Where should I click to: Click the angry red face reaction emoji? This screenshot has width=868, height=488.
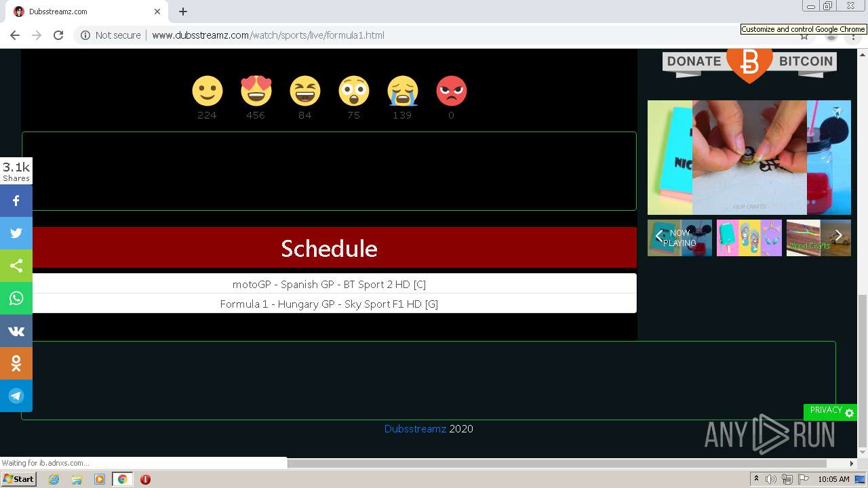(x=452, y=91)
